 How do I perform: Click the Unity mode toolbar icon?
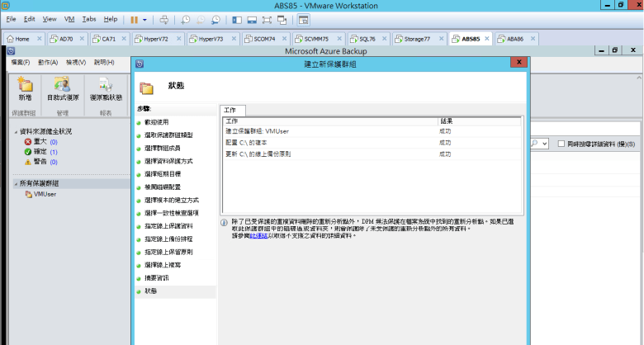tap(282, 20)
